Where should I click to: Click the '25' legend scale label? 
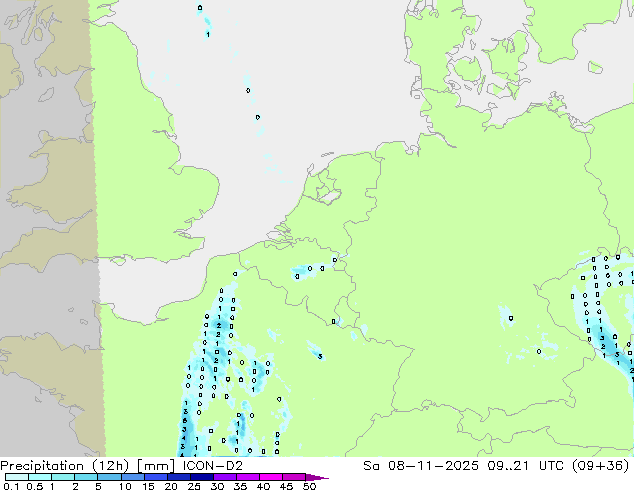pos(194,486)
